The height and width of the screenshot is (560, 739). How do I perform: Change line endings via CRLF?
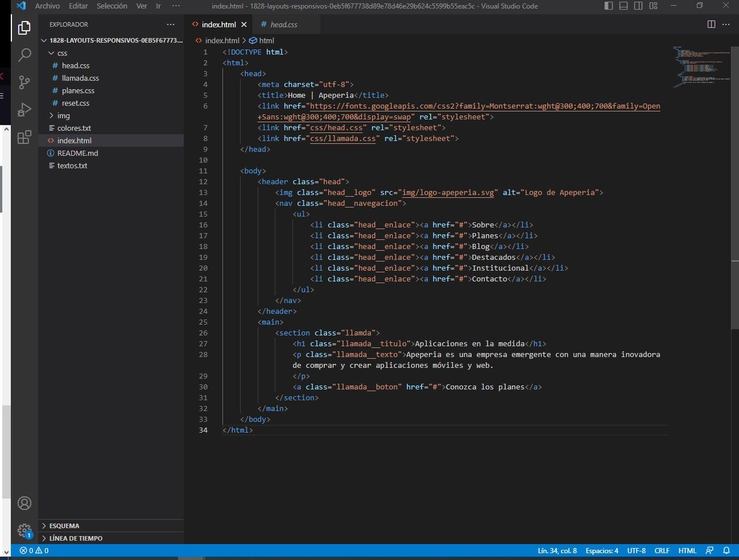click(662, 550)
